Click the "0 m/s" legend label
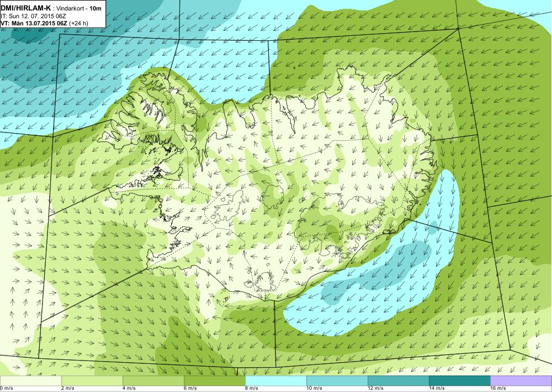552x392 pixels. (6, 389)
